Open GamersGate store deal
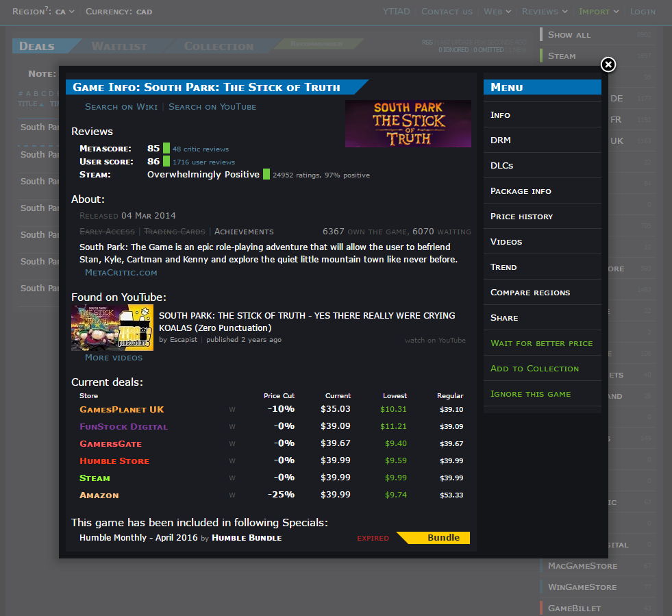The height and width of the screenshot is (616, 672). (110, 444)
